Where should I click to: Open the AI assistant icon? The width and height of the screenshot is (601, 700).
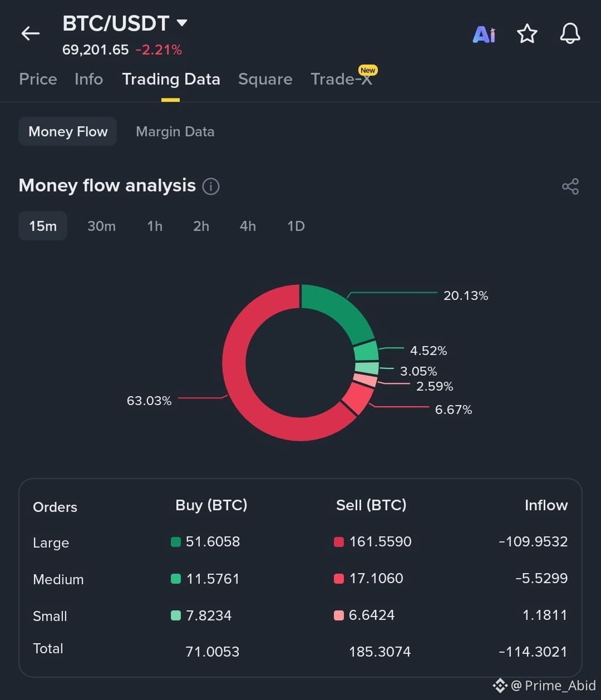coord(484,34)
